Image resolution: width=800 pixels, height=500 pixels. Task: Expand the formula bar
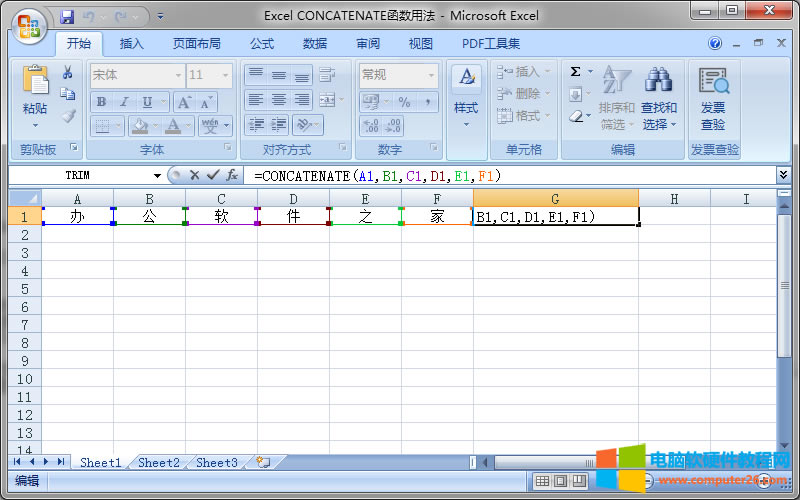[783, 175]
